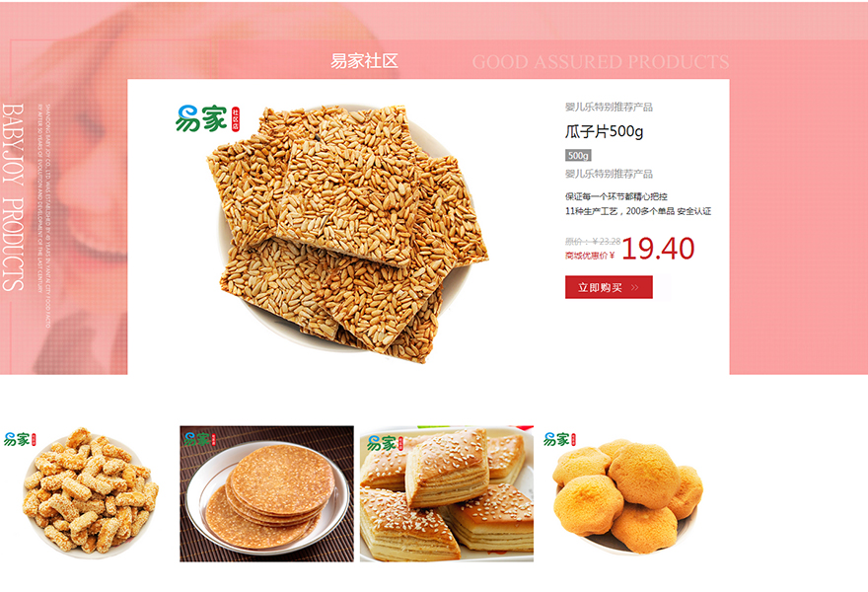Click the 婴儿乐特别推荐产品 label above title
Viewport: 868px width, 592px height.
609,107
